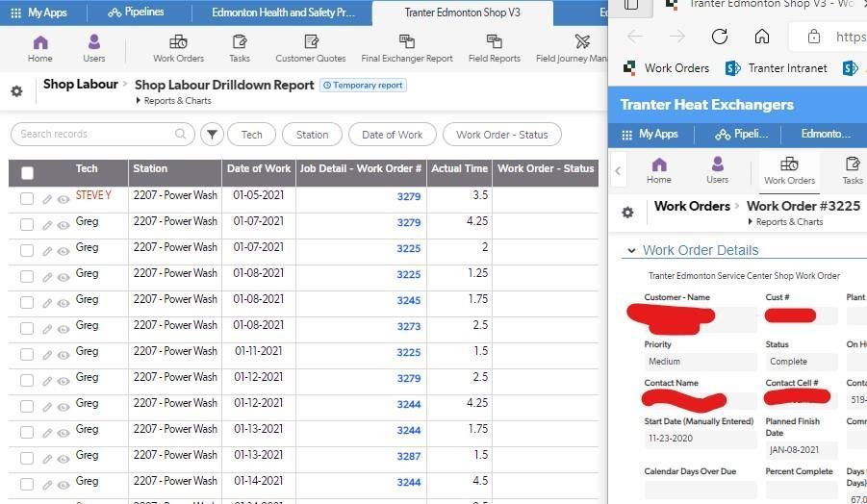867x504 pixels.
Task: Edit the Greg 01-07-2021 work order 3279 row
Action: (x=47, y=225)
